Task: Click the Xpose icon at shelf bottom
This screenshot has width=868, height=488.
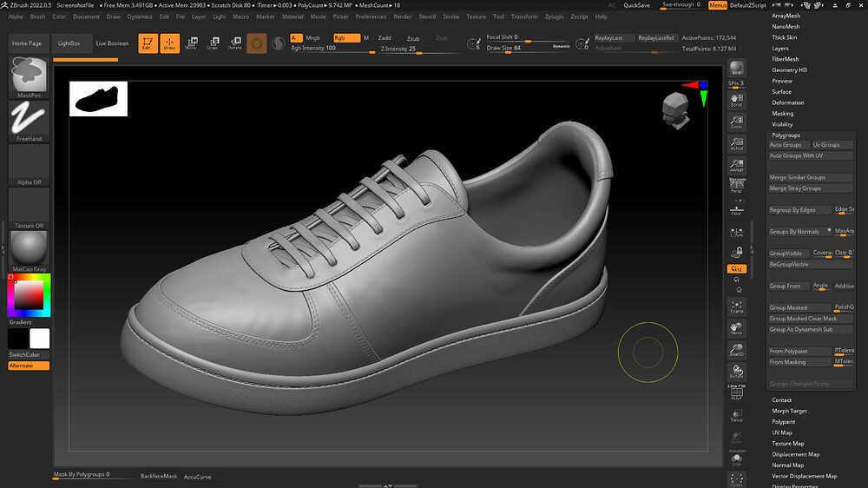Action: click(x=737, y=479)
